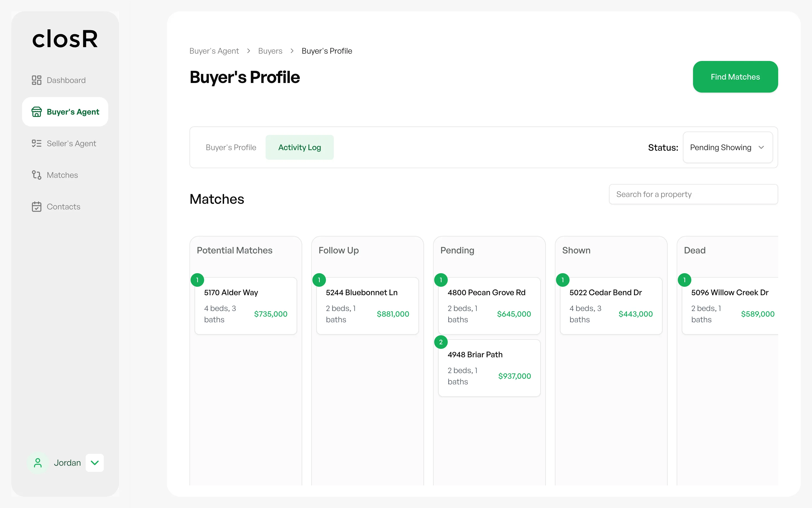Image resolution: width=812 pixels, height=508 pixels.
Task: Click the badge on 4800 Pecan Grove Rd
Action: 441,280
